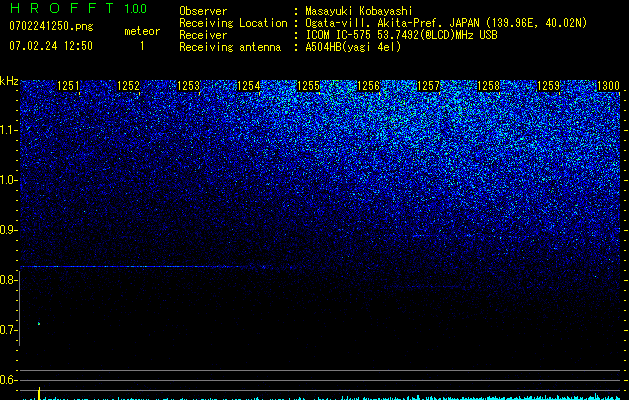Click the 1251 time marker

(x=69, y=86)
